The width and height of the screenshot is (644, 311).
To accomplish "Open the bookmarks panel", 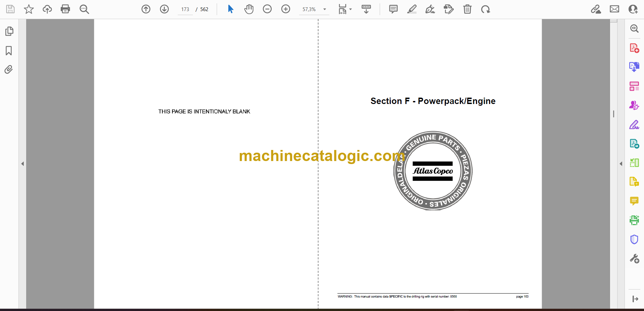I will point(9,51).
